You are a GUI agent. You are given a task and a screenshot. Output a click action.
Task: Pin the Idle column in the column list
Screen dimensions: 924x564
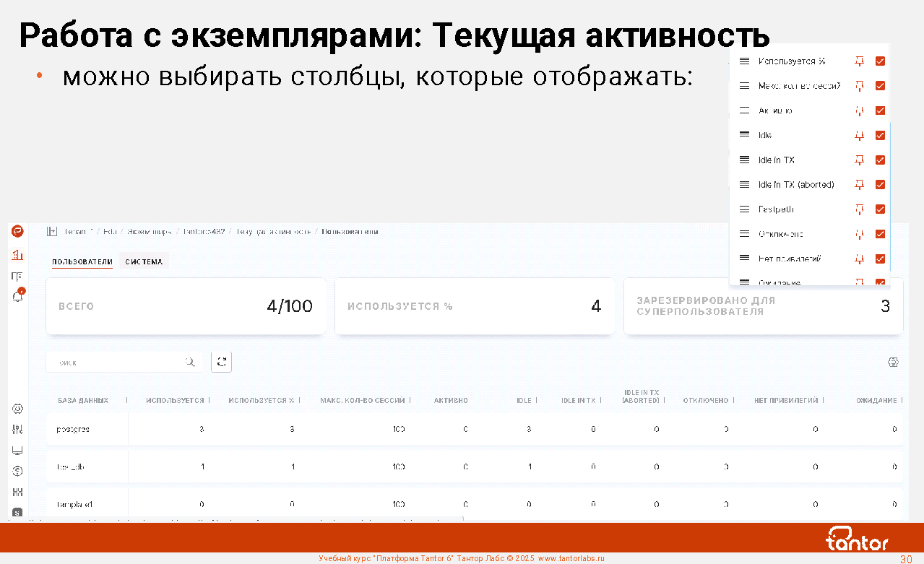pos(859,135)
